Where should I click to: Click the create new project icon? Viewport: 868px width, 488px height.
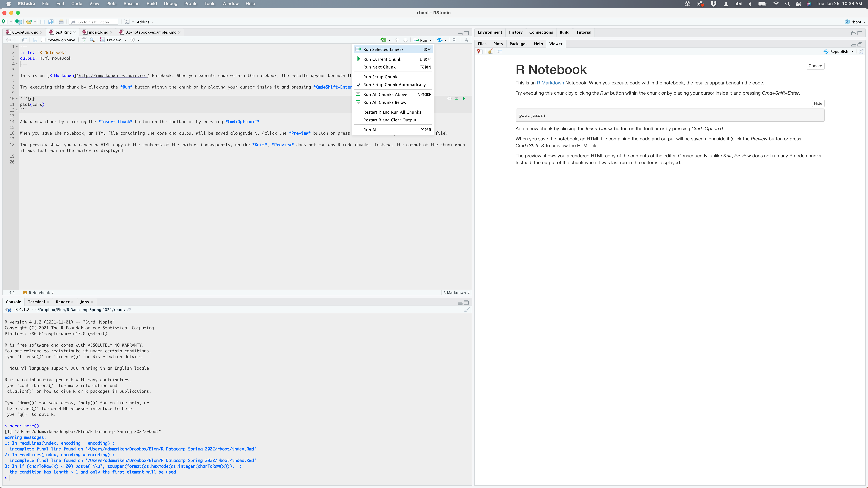18,22
